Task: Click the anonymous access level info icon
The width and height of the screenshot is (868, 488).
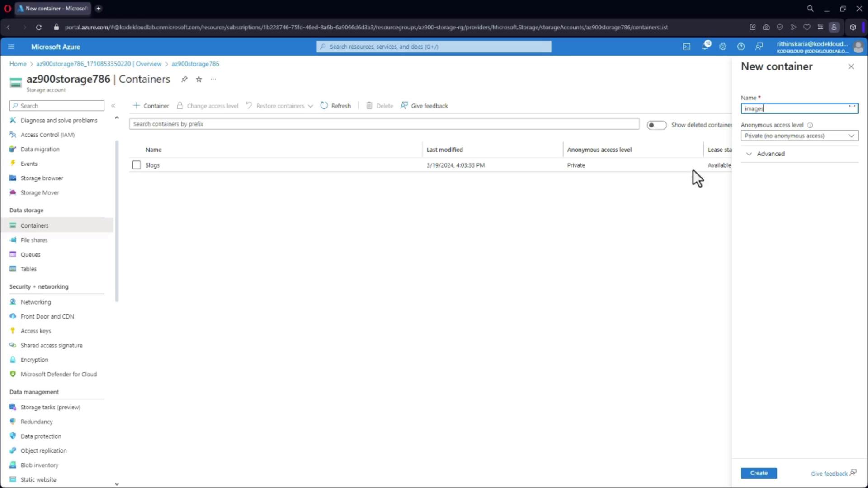Action: (810, 125)
